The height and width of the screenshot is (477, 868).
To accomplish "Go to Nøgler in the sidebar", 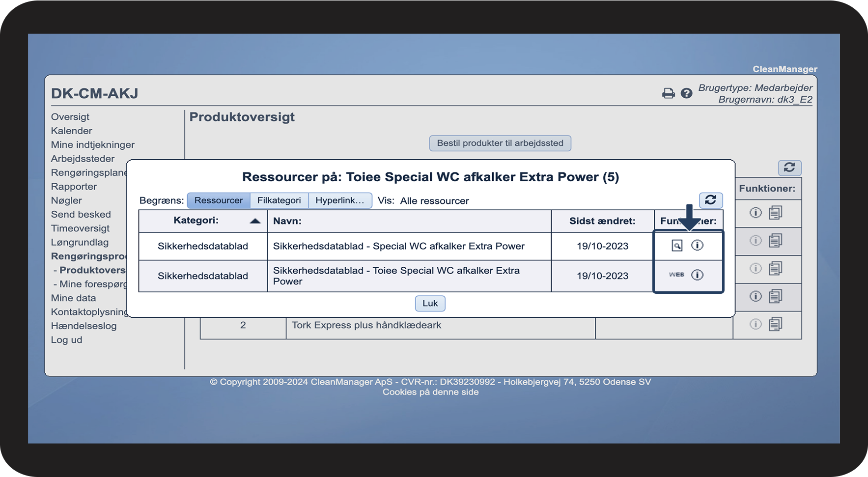I will (x=66, y=200).
